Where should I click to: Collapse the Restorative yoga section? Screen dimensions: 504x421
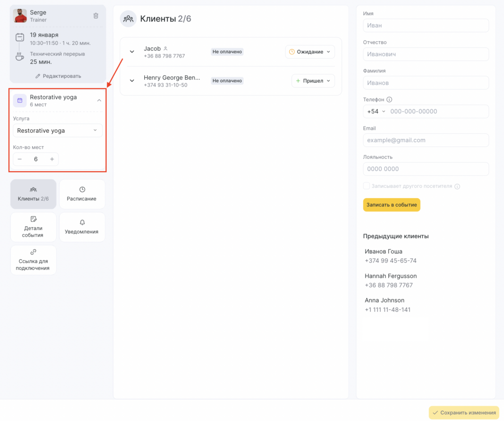(99, 100)
